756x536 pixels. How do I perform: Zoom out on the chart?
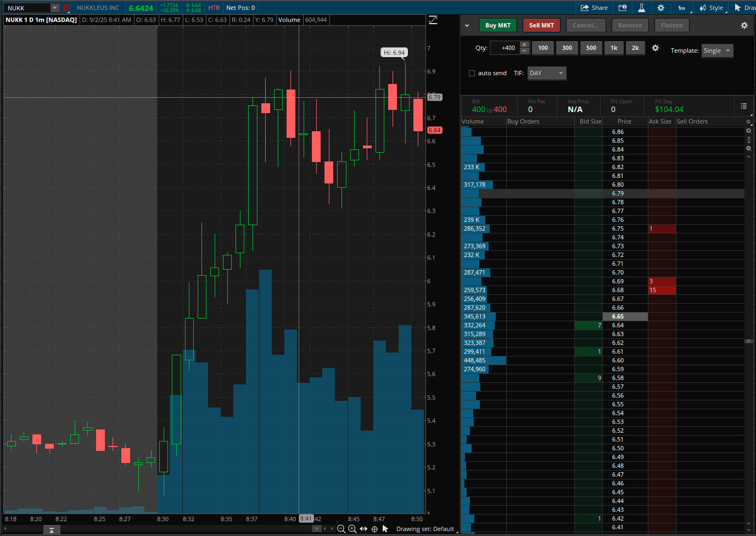(341, 529)
